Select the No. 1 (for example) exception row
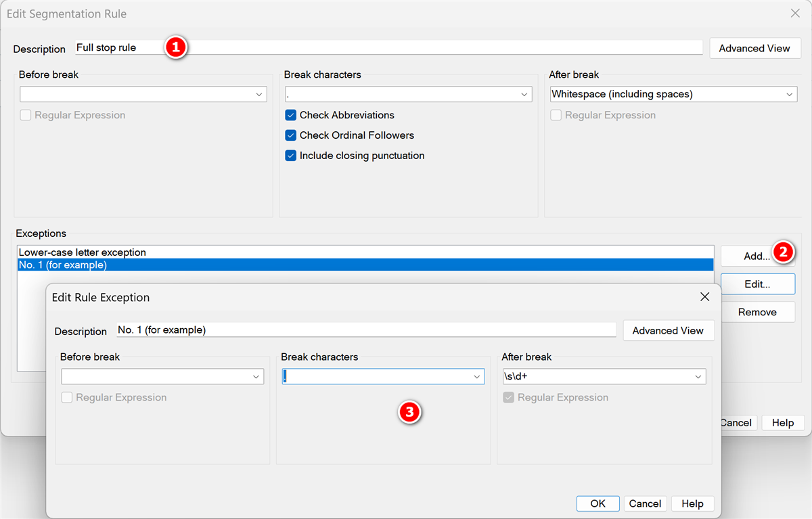812x519 pixels. pyautogui.click(x=365, y=265)
